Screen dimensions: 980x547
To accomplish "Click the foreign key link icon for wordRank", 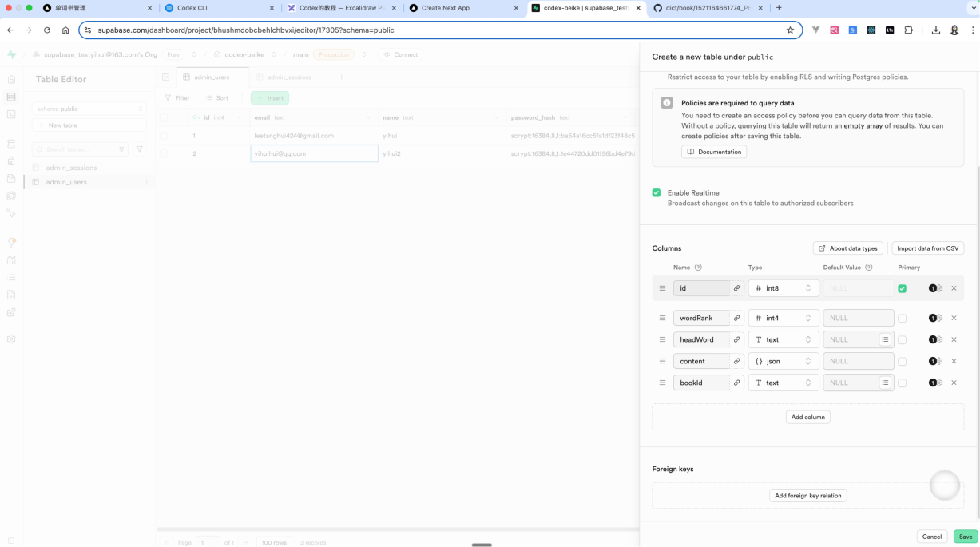I will [x=736, y=318].
